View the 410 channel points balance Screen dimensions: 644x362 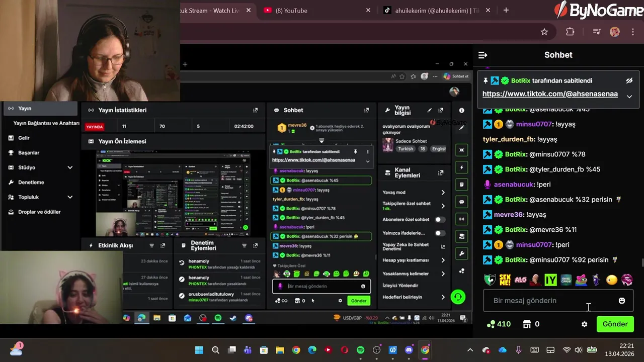point(499,324)
